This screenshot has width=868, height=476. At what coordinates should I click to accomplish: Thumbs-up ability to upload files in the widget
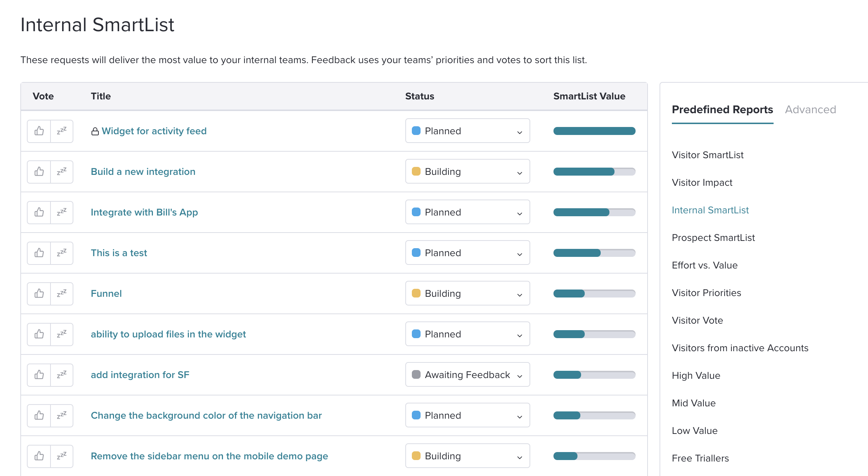tap(39, 334)
